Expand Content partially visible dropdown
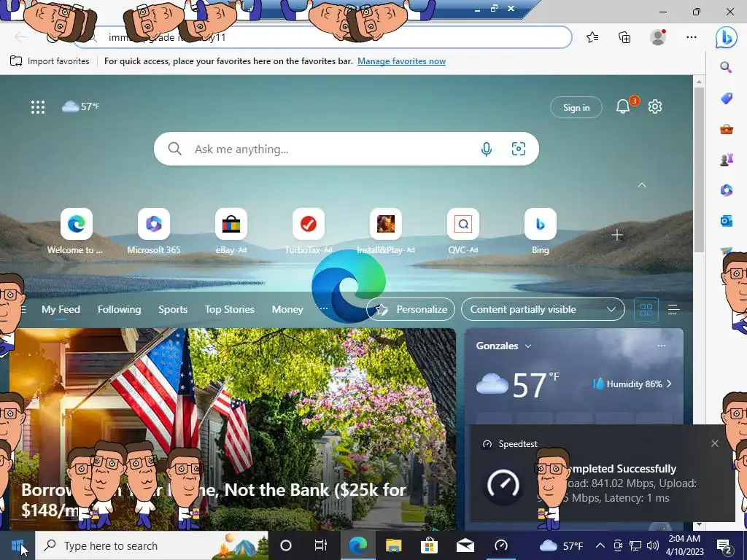Screen dimensions: 747x560 (x=543, y=309)
